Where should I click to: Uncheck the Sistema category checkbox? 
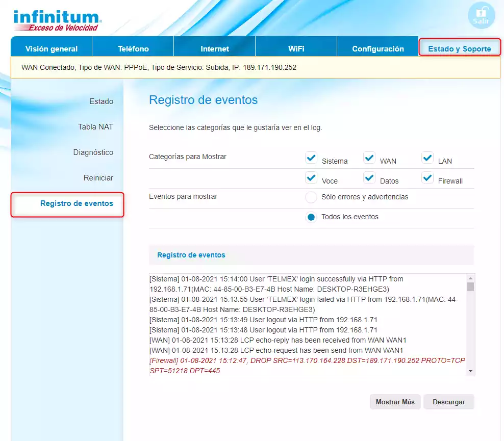click(x=311, y=158)
